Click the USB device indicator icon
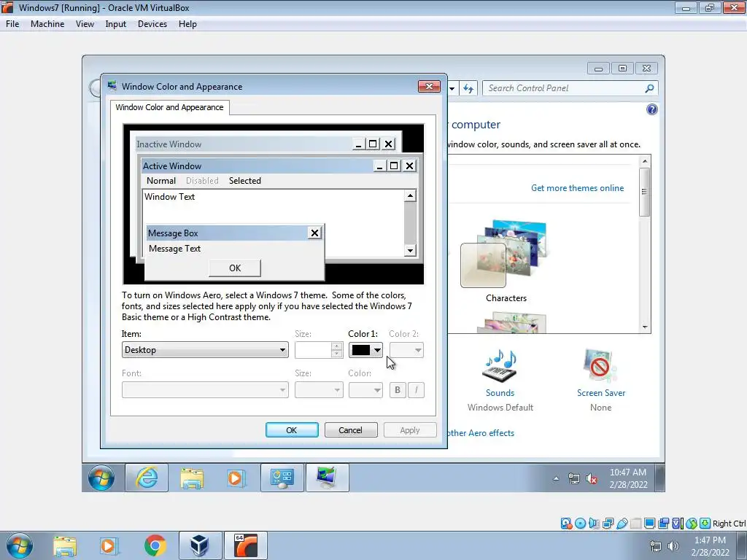747x560 pixels. click(622, 524)
